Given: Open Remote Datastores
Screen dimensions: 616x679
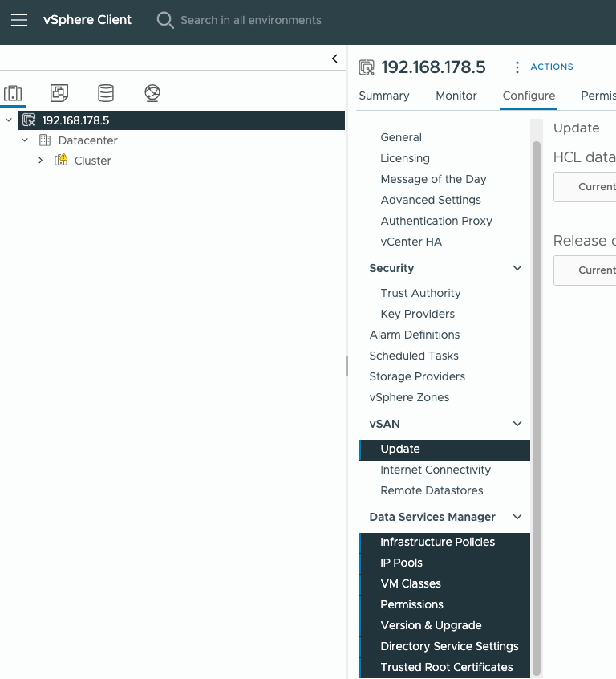Looking at the screenshot, I should [432, 490].
